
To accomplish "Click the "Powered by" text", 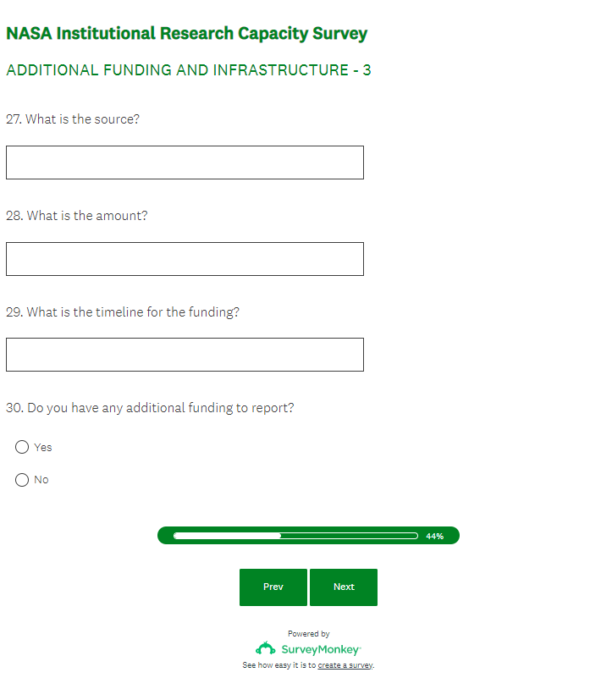I will click(308, 634).
